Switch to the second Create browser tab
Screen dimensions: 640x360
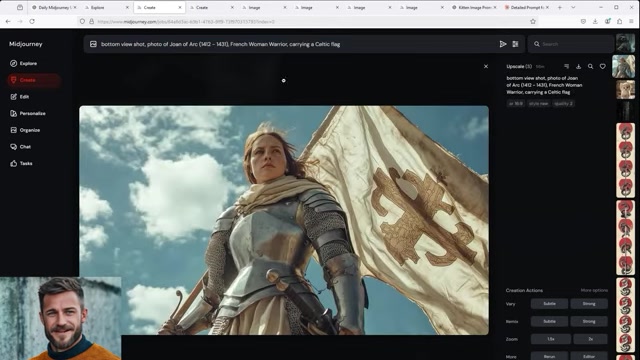(211, 7)
